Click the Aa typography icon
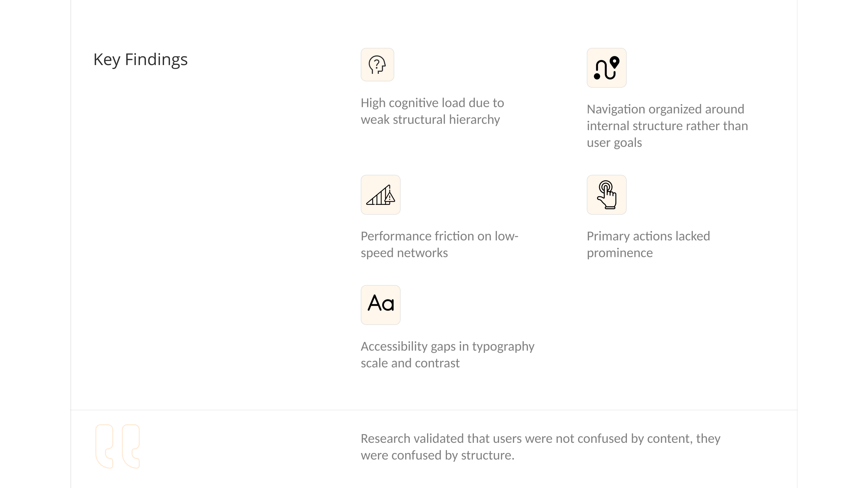This screenshot has width=868, height=488. [x=380, y=305]
